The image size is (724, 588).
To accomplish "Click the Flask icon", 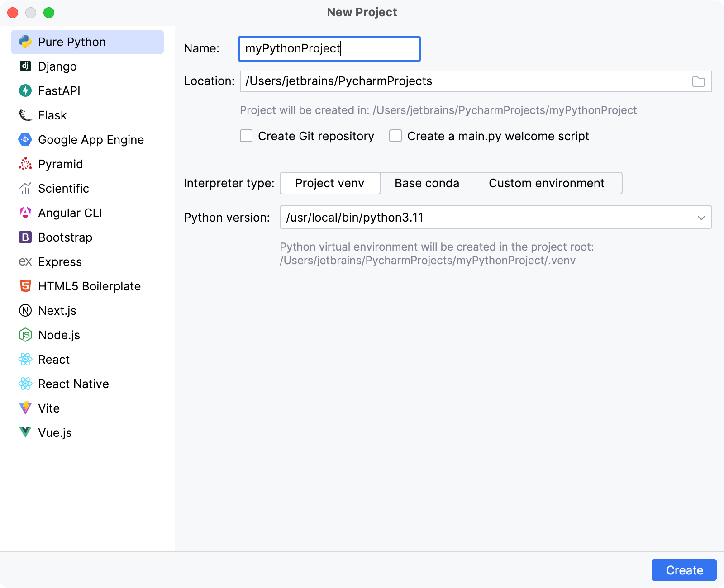I will (x=26, y=115).
